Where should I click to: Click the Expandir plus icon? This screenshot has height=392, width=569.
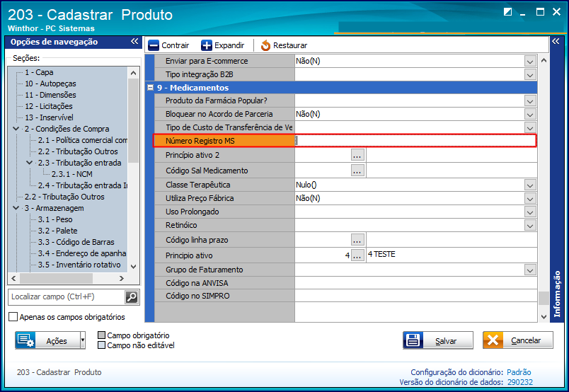pos(207,45)
